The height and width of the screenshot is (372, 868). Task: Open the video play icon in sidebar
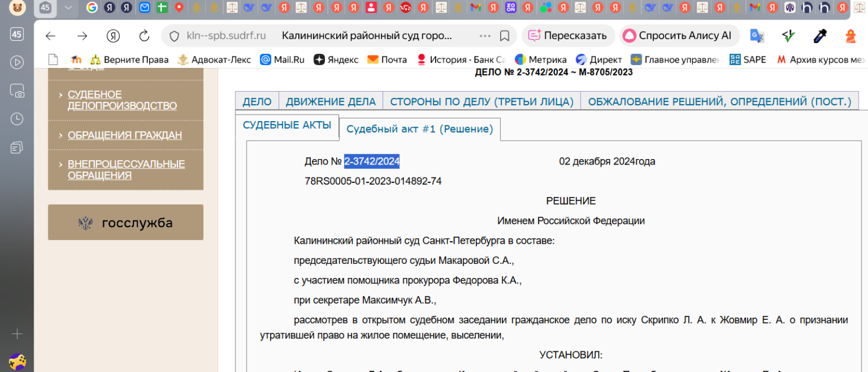pos(17,62)
